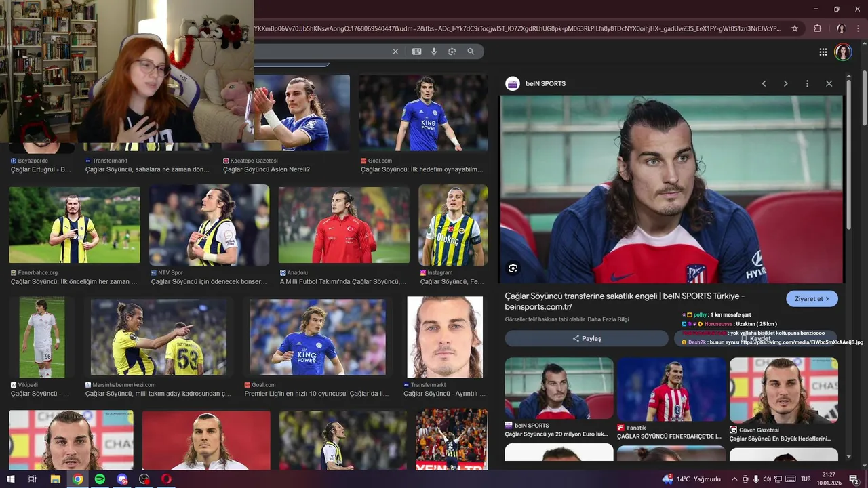This screenshot has width=868, height=488.
Task: Go to the next image in preview panel
Action: (x=785, y=83)
